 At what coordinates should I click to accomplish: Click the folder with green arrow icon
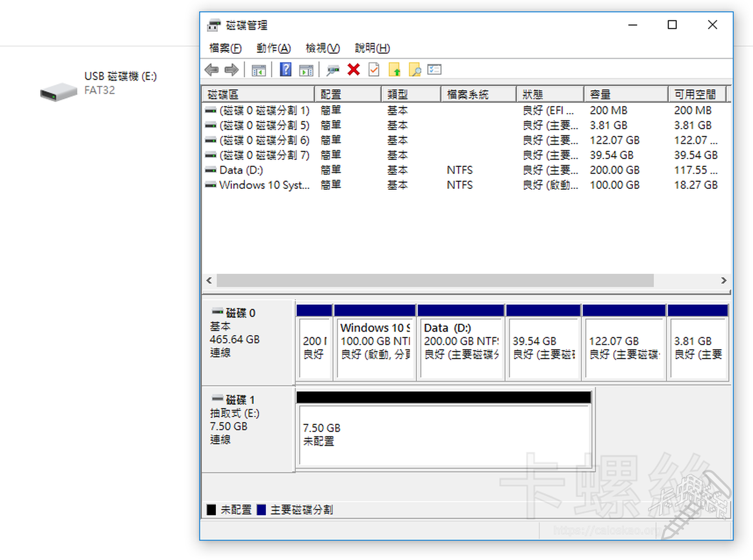click(x=395, y=70)
